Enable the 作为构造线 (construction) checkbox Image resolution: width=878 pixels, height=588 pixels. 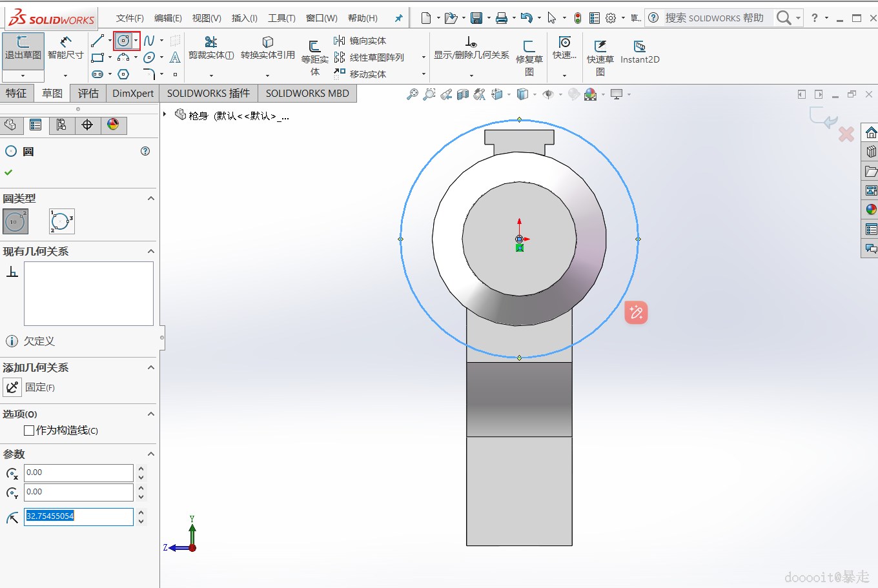29,431
